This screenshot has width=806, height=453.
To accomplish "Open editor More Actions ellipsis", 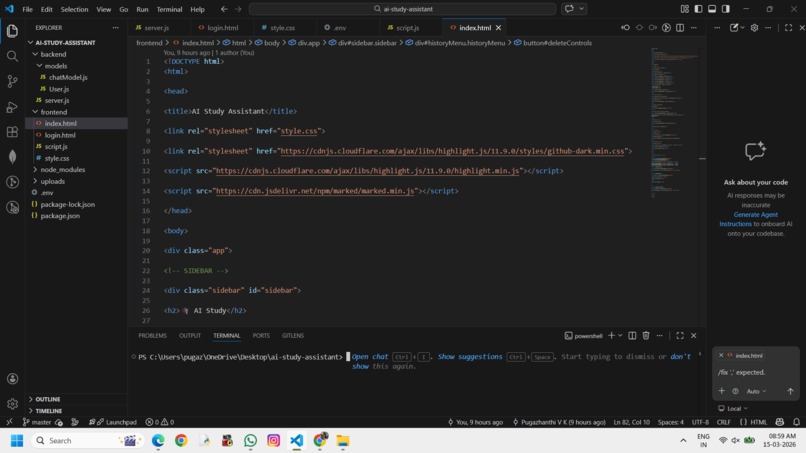I will pyautogui.click(x=694, y=28).
